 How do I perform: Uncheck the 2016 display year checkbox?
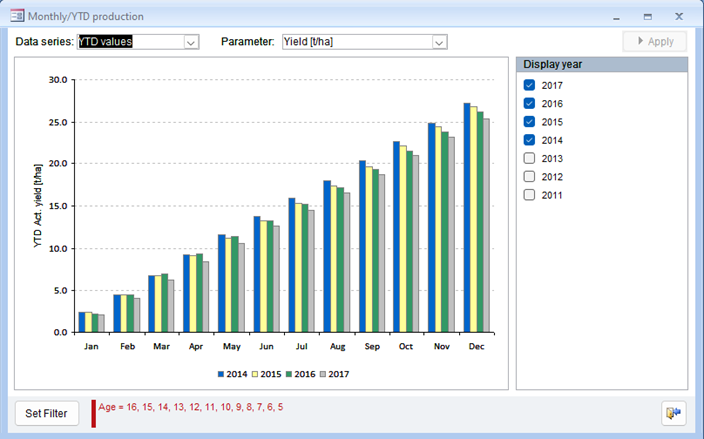[x=529, y=103]
